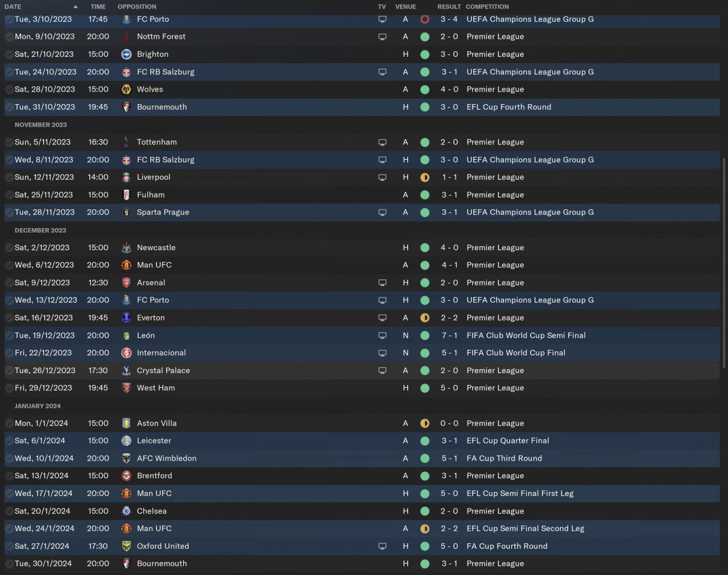Image resolution: width=728 pixels, height=575 pixels.
Task: Click the TV broadcast icon for Oxford United
Action: coord(382,547)
